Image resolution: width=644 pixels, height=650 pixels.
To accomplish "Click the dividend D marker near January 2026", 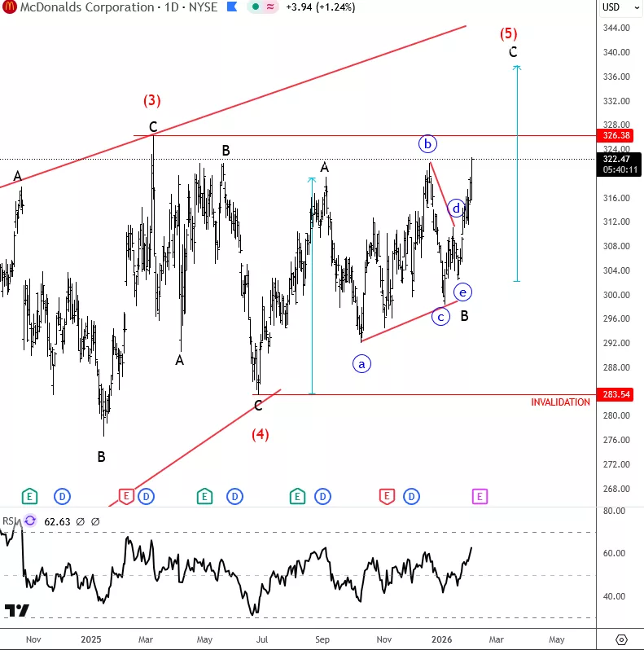I will coord(411,496).
